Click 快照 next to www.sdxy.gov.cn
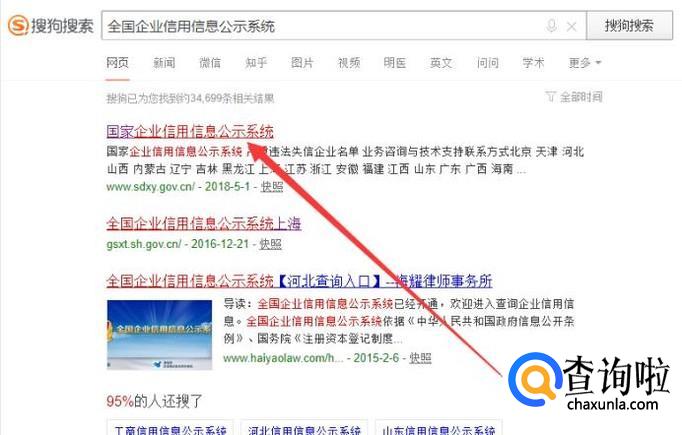This screenshot has width=682, height=435. 272,187
